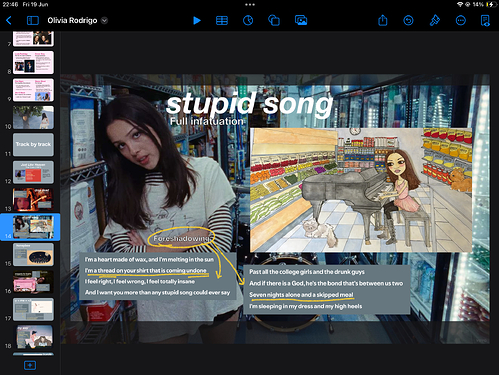Select slide 8 thumbnail
Viewport: 499px width, 375px height.
(33, 62)
